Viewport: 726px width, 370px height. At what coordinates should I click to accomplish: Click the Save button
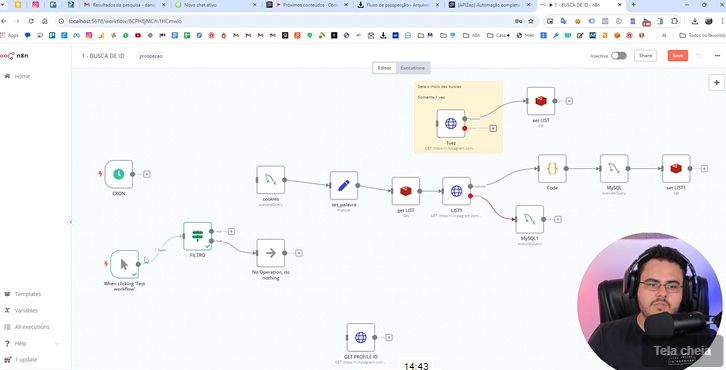click(677, 56)
